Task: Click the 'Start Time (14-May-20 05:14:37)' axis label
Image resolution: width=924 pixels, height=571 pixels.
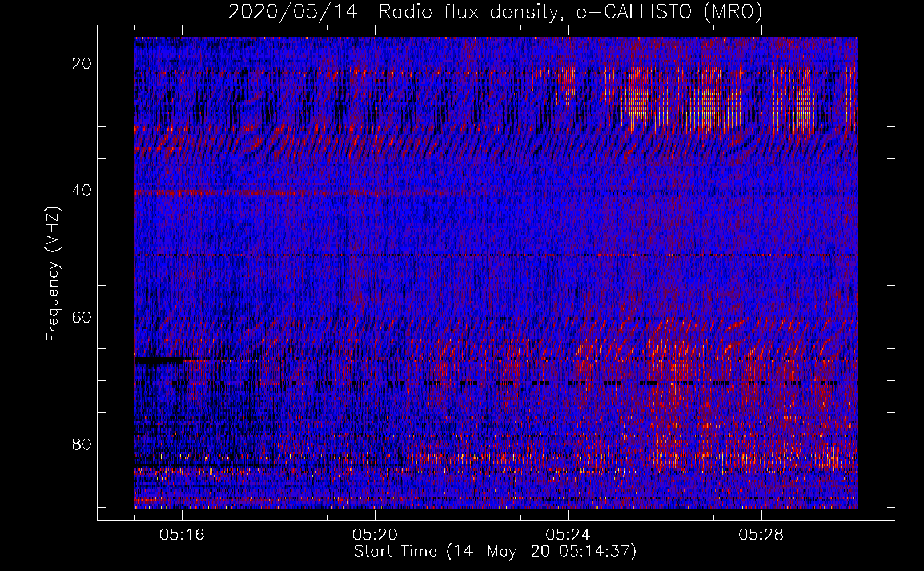Action: click(495, 552)
